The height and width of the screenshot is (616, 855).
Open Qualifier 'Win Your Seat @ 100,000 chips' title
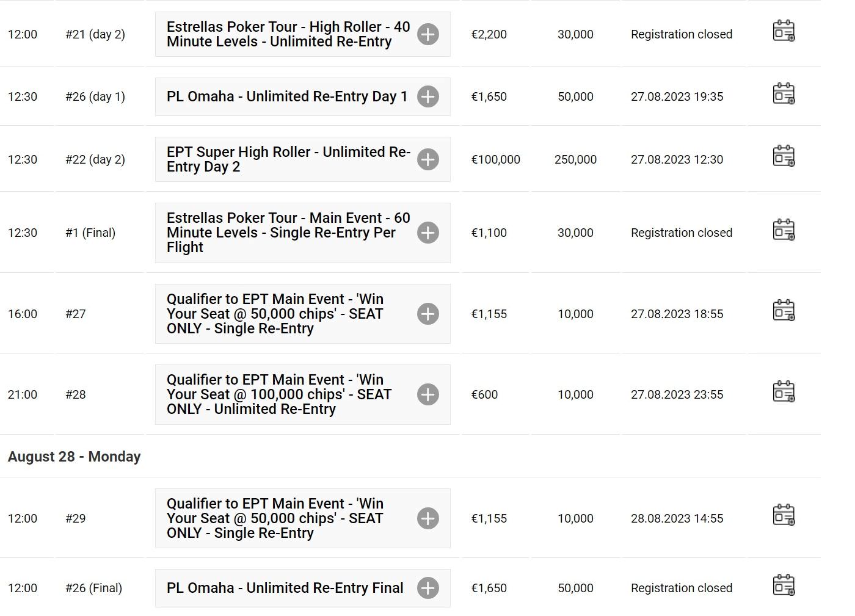(279, 394)
